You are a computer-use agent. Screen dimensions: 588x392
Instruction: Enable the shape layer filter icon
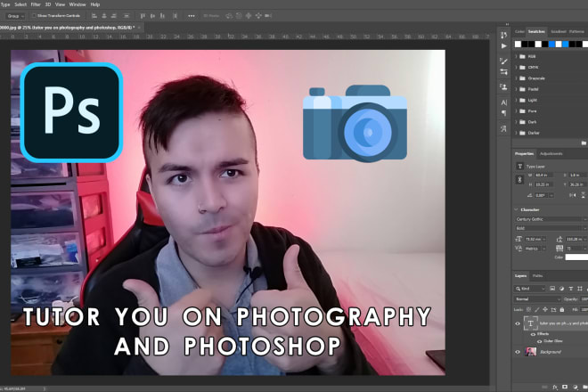[580, 289]
